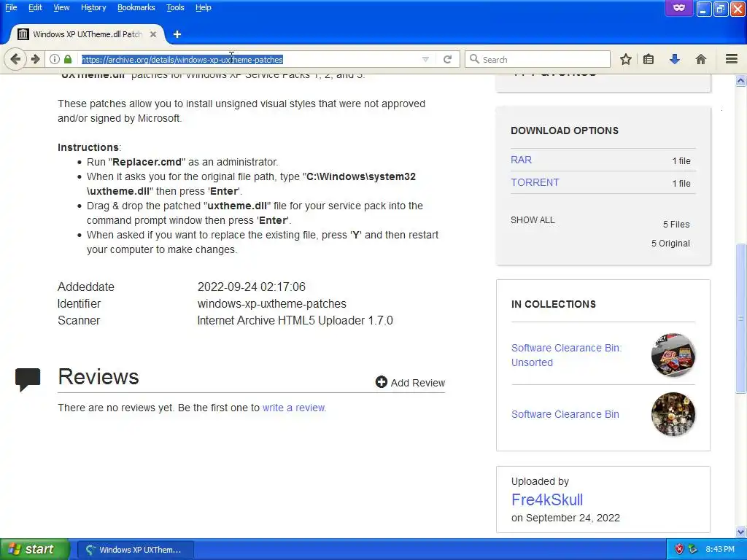Click the Software Clearance Bin round thumbnail
Image resolution: width=747 pixels, height=560 pixels.
coord(673,414)
